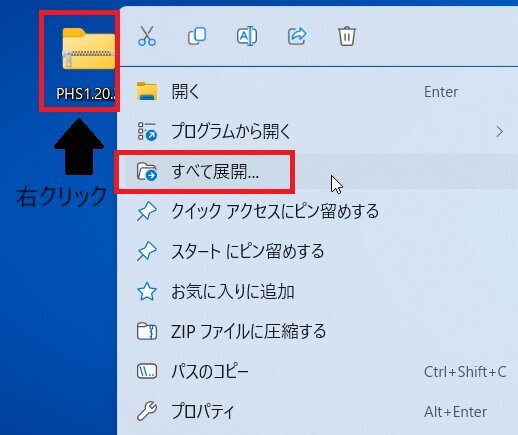Click the wrench icon beside プロパティ

[x=147, y=411]
